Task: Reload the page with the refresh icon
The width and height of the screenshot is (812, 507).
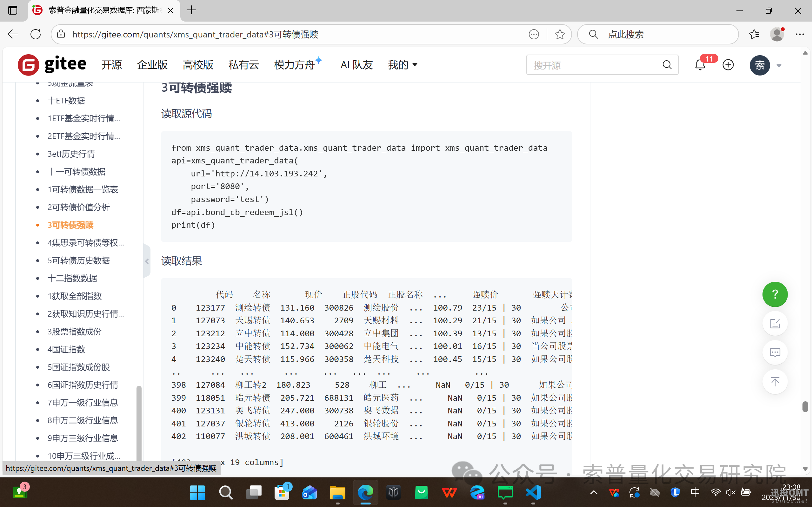Action: click(35, 34)
